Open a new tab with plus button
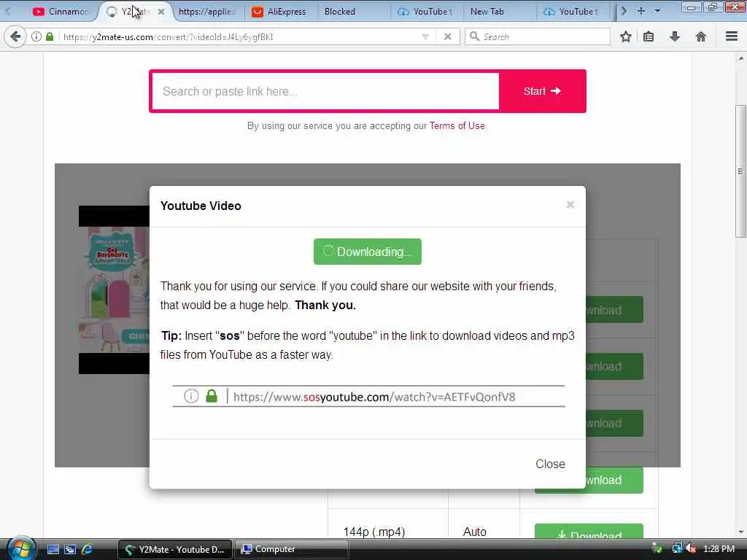The height and width of the screenshot is (560, 747). 641,11
